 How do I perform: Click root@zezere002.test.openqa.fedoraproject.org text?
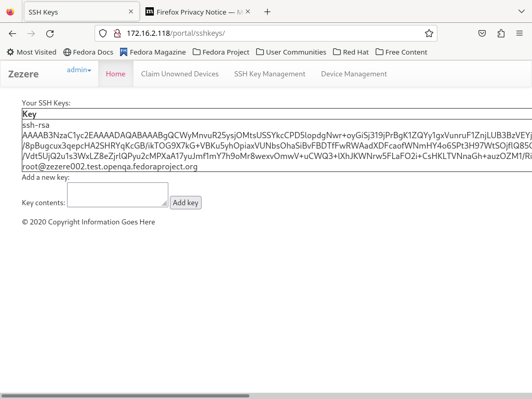(x=110, y=167)
